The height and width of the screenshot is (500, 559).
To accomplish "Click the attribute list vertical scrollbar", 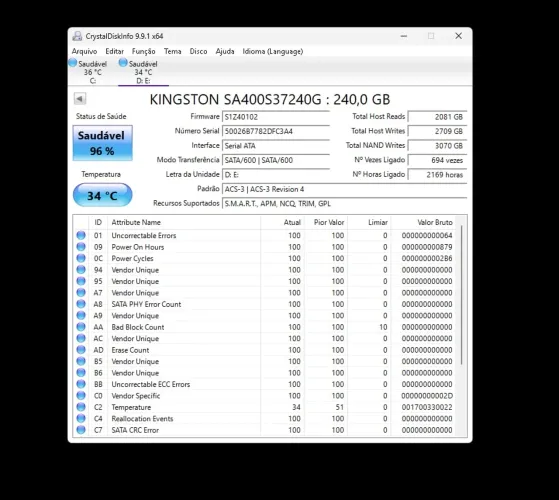I will click(462, 295).
